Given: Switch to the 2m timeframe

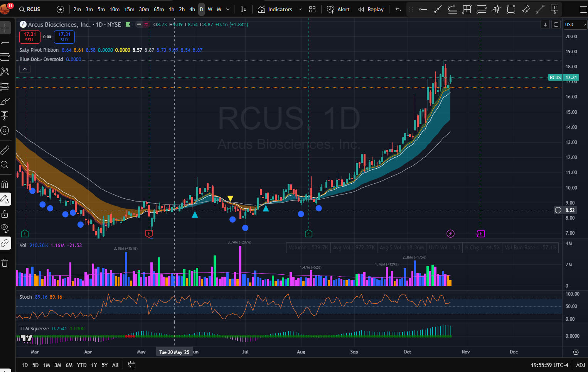Looking at the screenshot, I should (77, 9).
